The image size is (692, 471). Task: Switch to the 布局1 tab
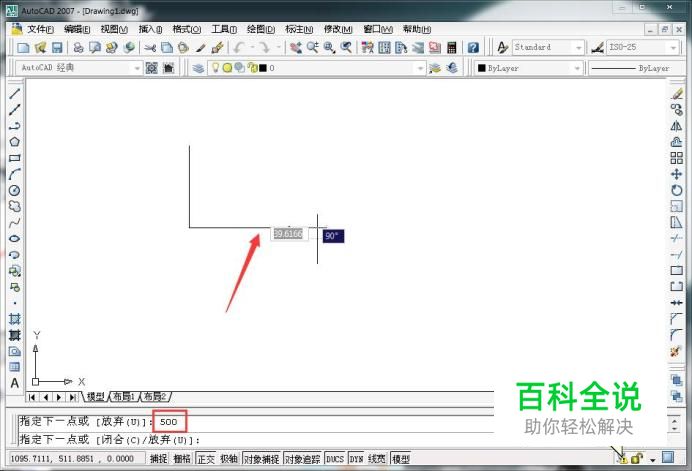[x=124, y=396]
